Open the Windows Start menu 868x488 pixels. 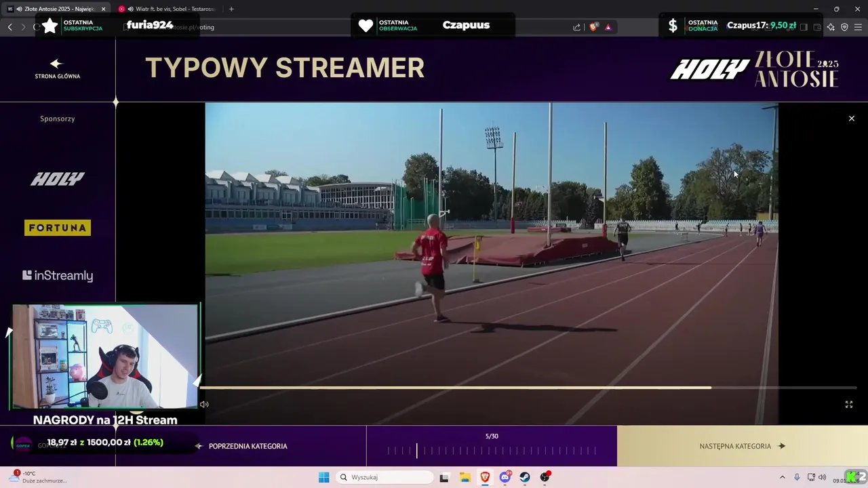click(x=324, y=477)
